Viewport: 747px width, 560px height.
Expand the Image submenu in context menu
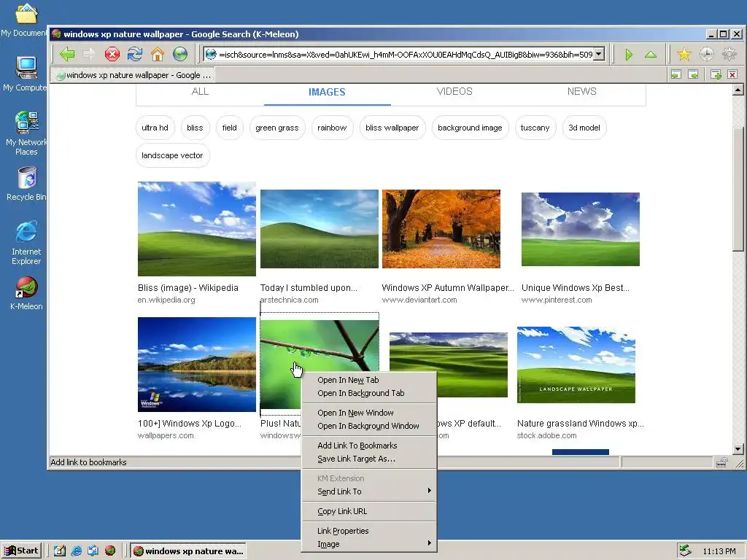click(x=370, y=544)
